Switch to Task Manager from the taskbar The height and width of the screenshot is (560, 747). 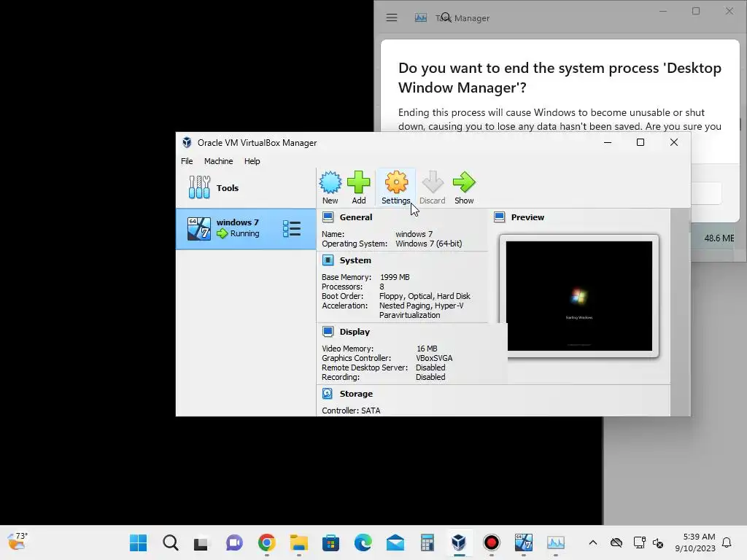tap(555, 542)
